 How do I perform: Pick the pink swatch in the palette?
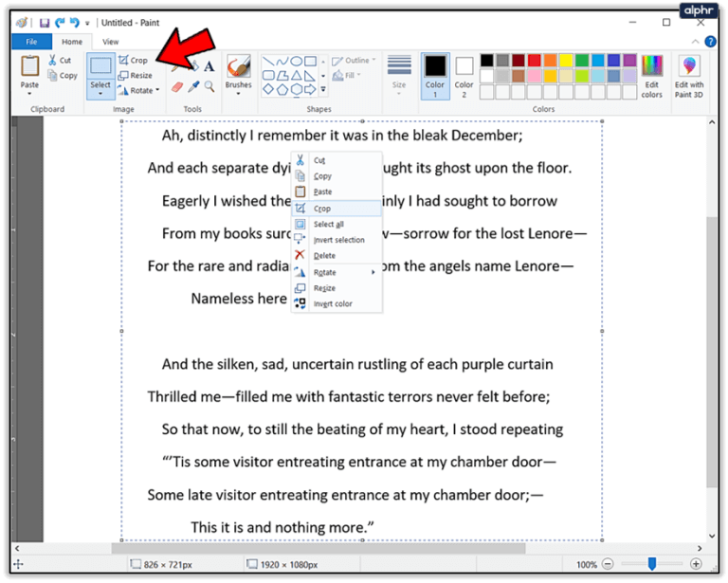pyautogui.click(x=535, y=76)
